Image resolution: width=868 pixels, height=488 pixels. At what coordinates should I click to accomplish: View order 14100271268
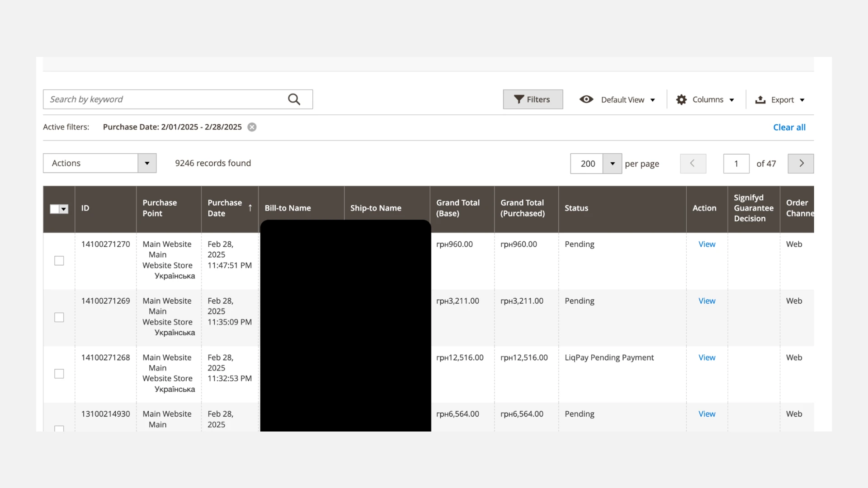(x=707, y=357)
